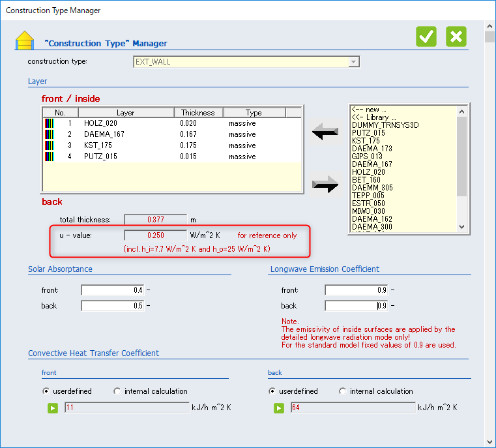This screenshot has width=496, height=448.
Task: Select MIWO_030 in library list
Action: pos(368,211)
